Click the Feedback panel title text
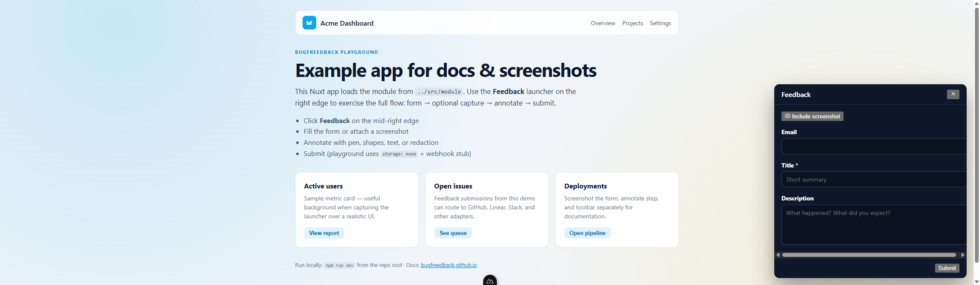The image size is (980, 285). click(x=796, y=94)
